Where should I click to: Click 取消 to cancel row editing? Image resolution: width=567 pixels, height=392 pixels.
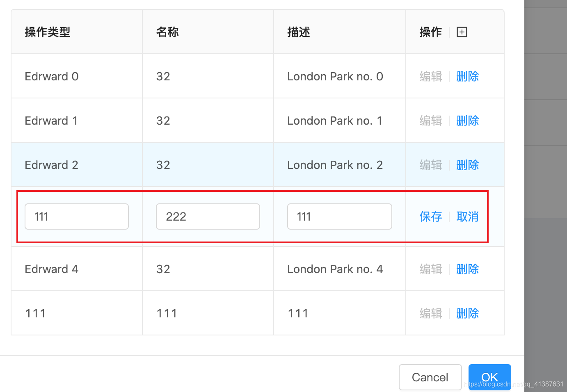click(468, 217)
